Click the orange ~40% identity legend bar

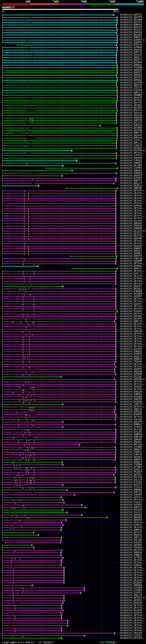point(45,4)
